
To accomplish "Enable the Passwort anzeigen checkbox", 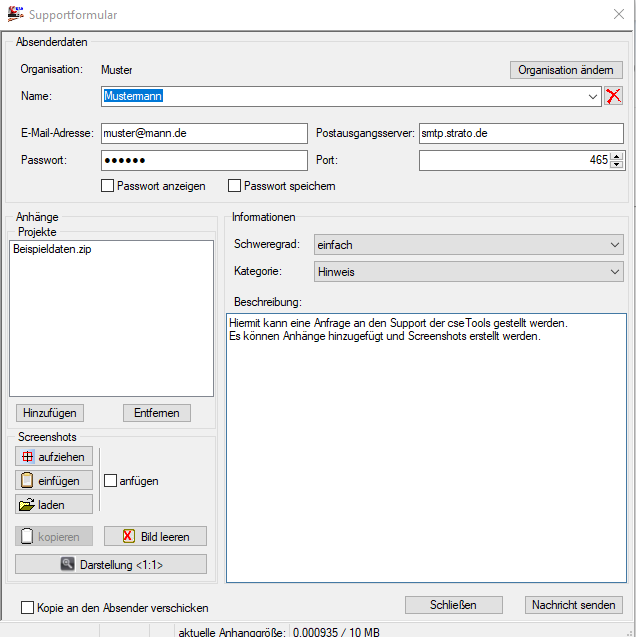I will tap(108, 186).
